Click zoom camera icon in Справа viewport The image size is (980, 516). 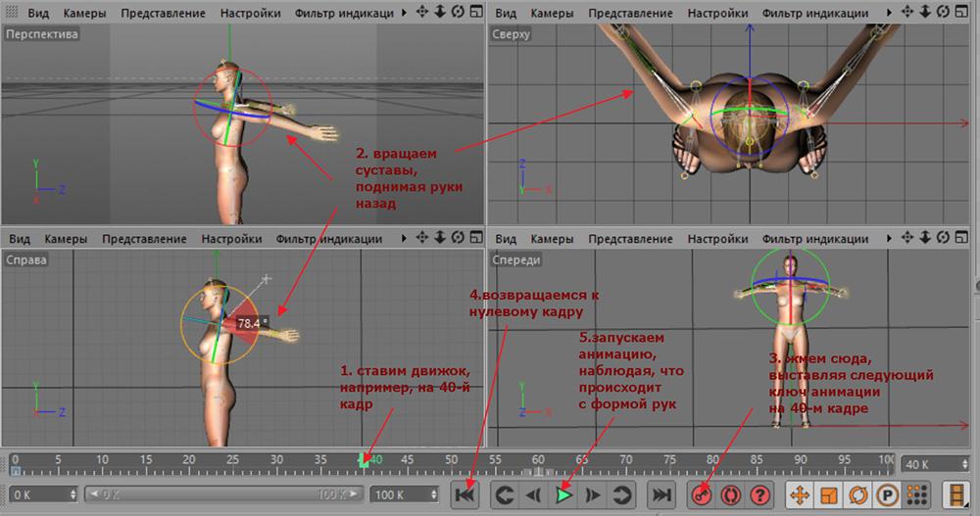(440, 237)
